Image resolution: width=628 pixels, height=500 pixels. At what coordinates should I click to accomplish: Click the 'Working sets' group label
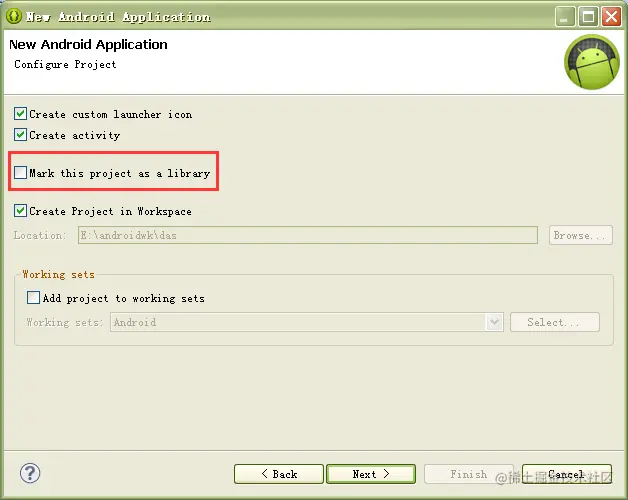58,274
